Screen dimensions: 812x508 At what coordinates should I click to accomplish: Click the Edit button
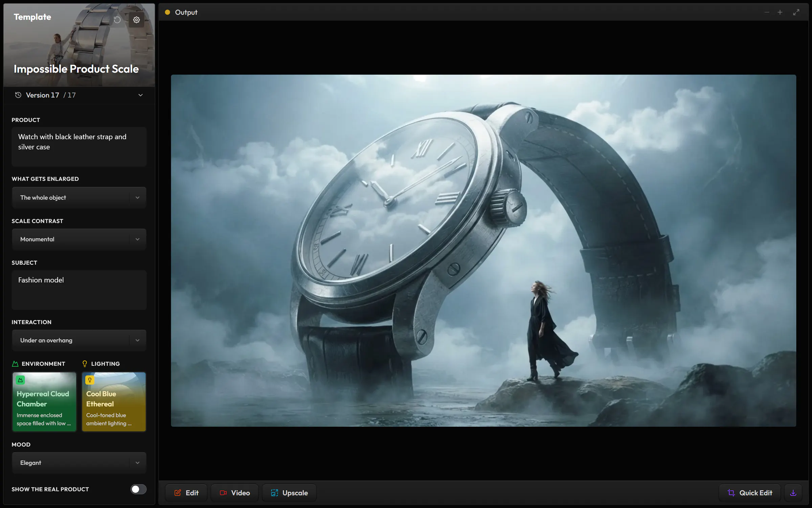(186, 493)
